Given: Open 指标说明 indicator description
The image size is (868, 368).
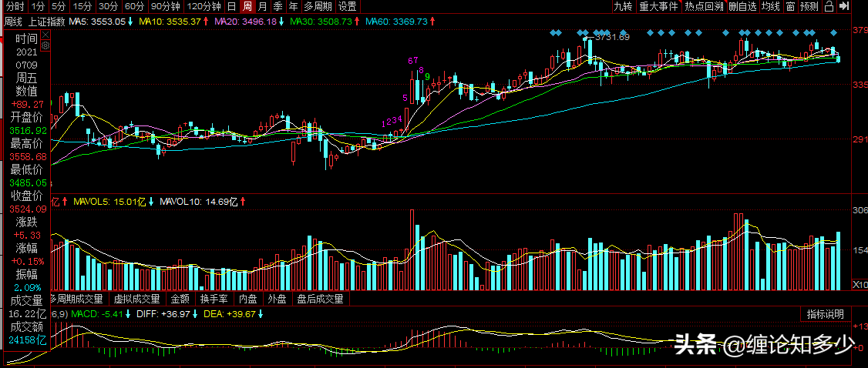Looking at the screenshot, I should pos(826,314).
